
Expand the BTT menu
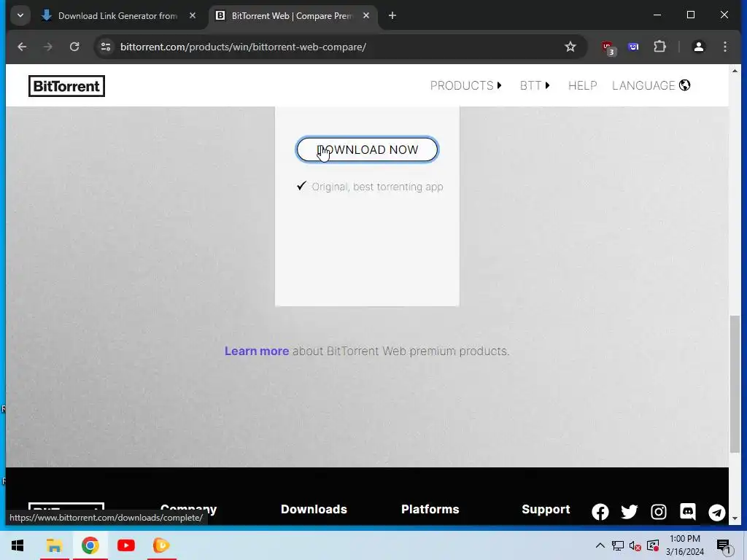[x=535, y=86]
